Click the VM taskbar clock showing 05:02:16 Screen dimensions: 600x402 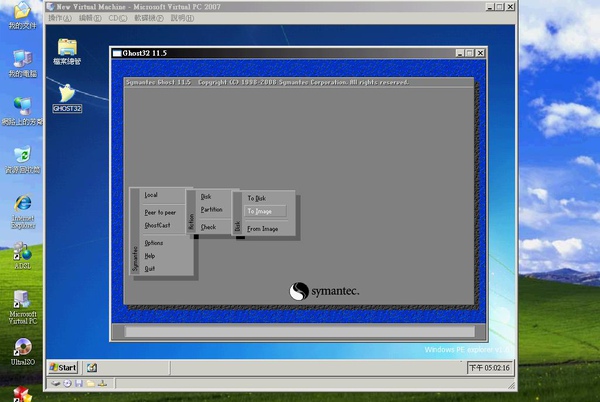click(x=489, y=368)
